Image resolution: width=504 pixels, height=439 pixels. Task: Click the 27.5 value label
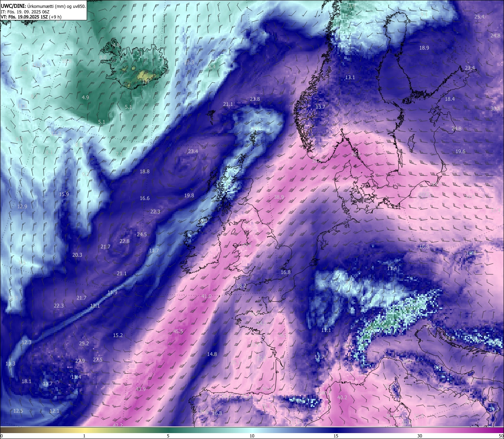point(98,359)
